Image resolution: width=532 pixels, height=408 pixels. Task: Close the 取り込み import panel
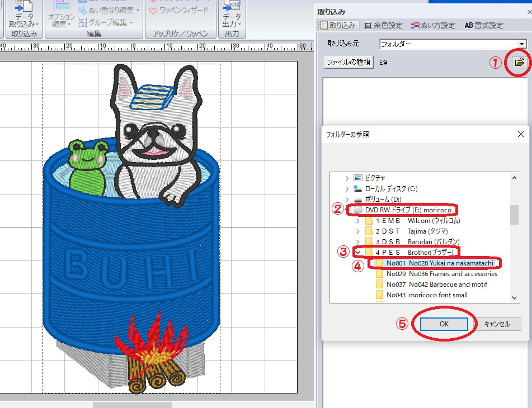(529, 12)
